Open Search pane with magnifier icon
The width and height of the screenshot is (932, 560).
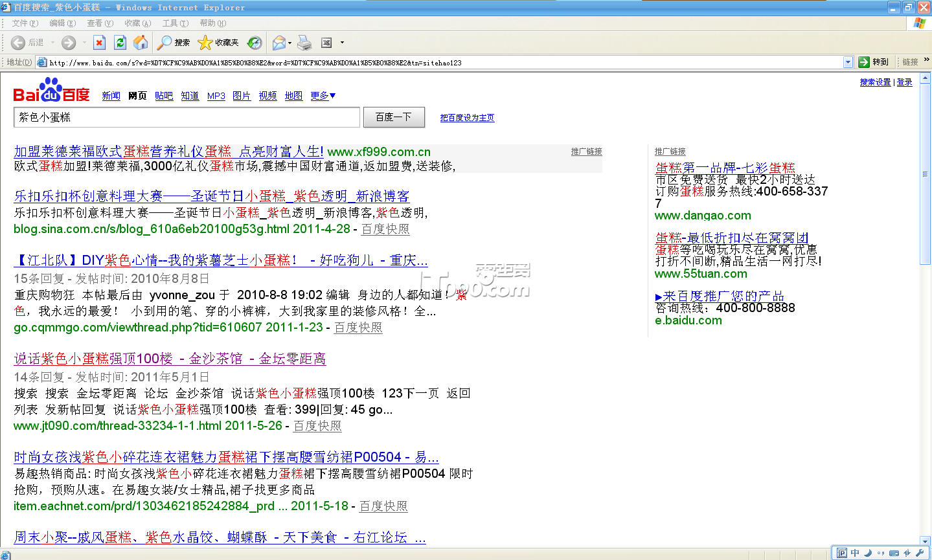pyautogui.click(x=174, y=43)
